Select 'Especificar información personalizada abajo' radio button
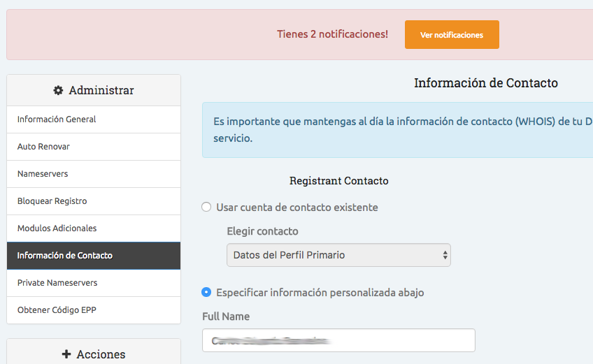The height and width of the screenshot is (364, 593). pos(206,292)
